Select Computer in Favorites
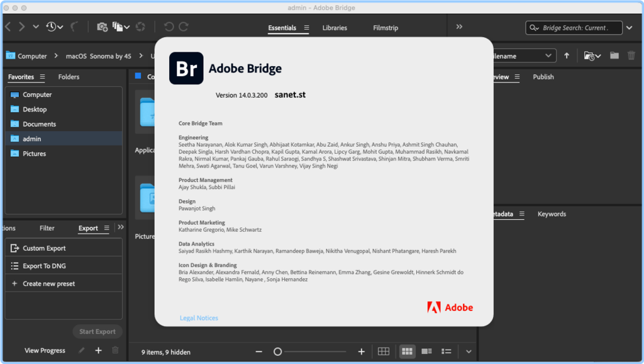The width and height of the screenshot is (644, 364). coord(64,94)
